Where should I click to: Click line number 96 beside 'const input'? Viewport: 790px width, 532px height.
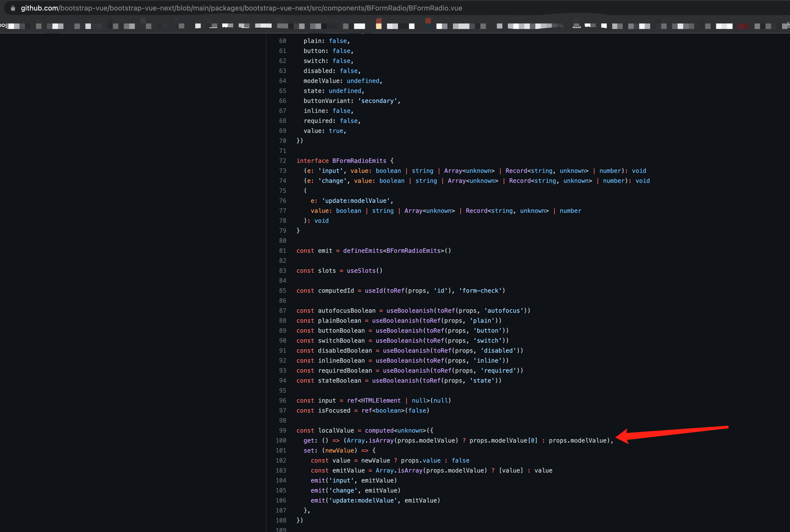[x=283, y=401]
